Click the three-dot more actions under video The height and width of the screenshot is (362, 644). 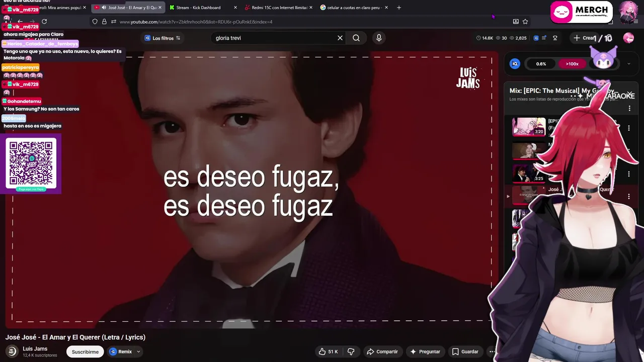point(492,351)
